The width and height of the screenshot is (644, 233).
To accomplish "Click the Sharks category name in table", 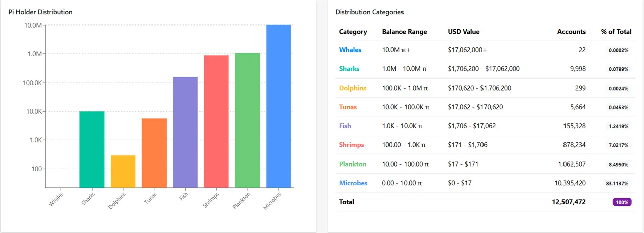I will tap(349, 69).
